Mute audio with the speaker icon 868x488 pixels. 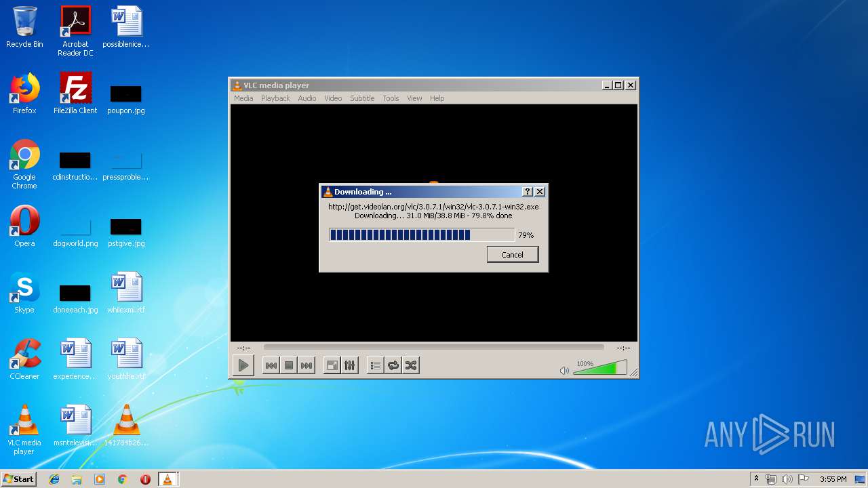tap(564, 371)
